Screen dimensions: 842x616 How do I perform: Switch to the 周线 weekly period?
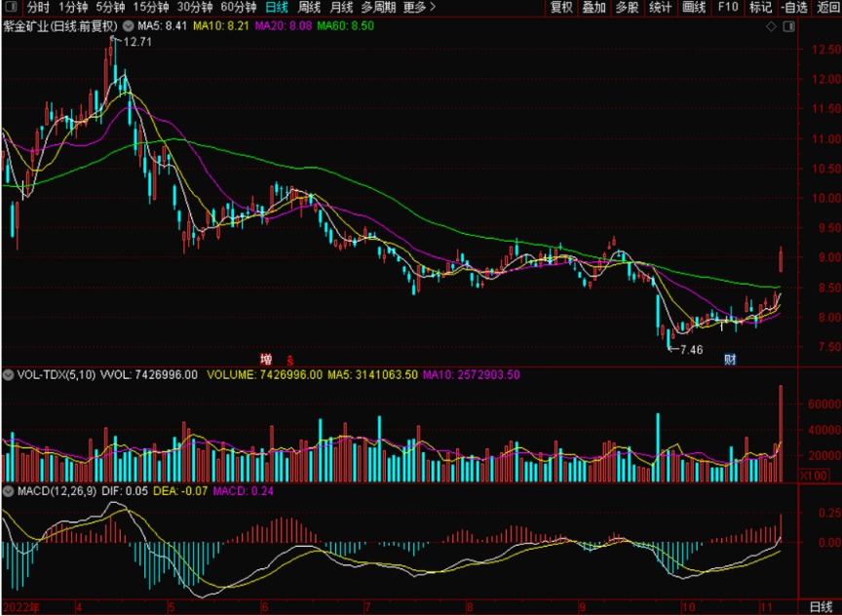tap(309, 8)
